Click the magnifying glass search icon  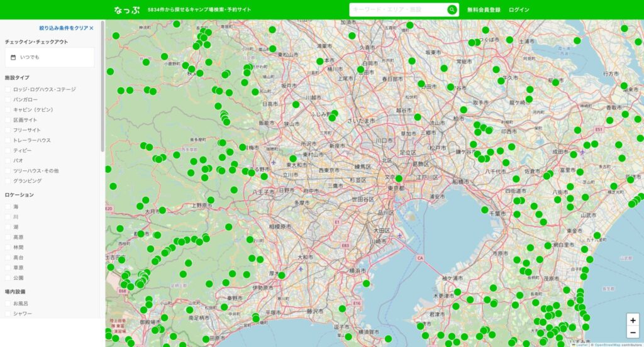click(x=452, y=9)
